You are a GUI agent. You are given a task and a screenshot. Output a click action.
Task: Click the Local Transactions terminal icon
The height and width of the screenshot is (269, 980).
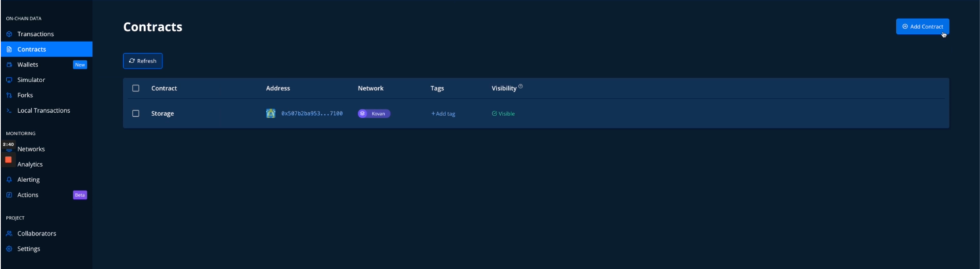9,110
